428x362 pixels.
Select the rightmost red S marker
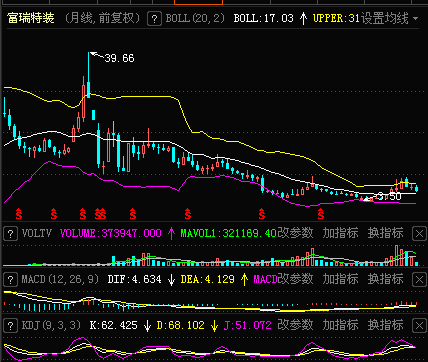click(x=321, y=214)
